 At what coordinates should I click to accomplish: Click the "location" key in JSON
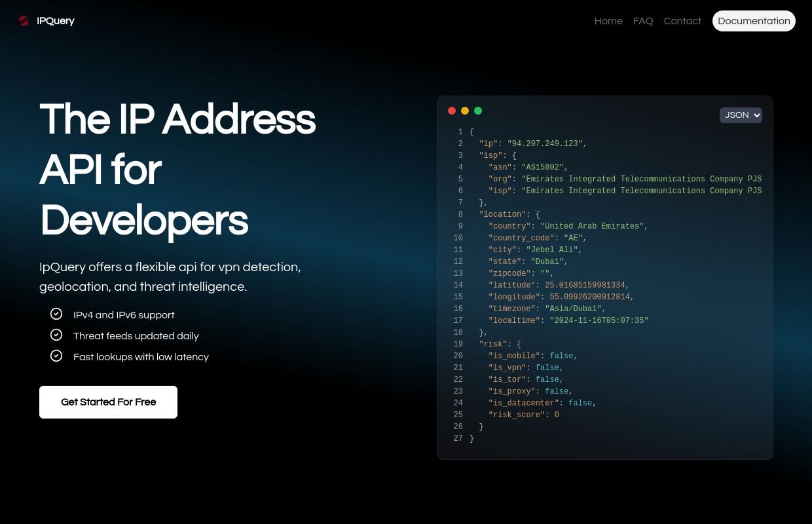point(502,215)
